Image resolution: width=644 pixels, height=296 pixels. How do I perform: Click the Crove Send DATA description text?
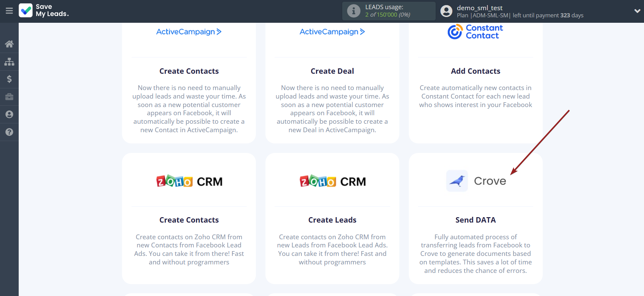point(475,254)
